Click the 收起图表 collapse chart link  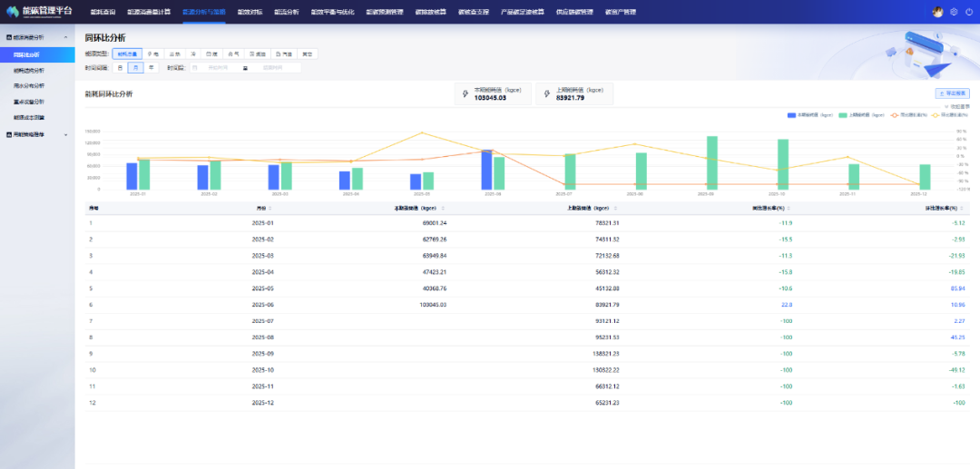957,106
